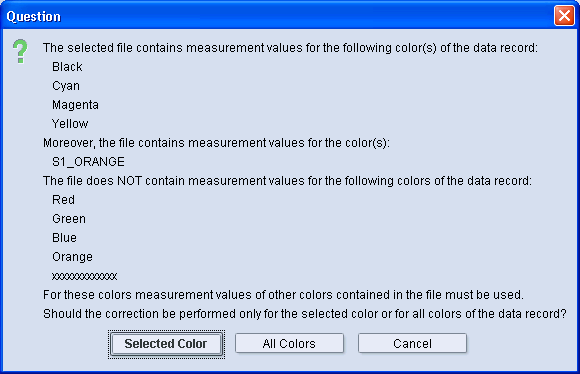The image size is (580, 374).
Task: Click the line starting 'The selected file contains'
Action: coord(290,48)
